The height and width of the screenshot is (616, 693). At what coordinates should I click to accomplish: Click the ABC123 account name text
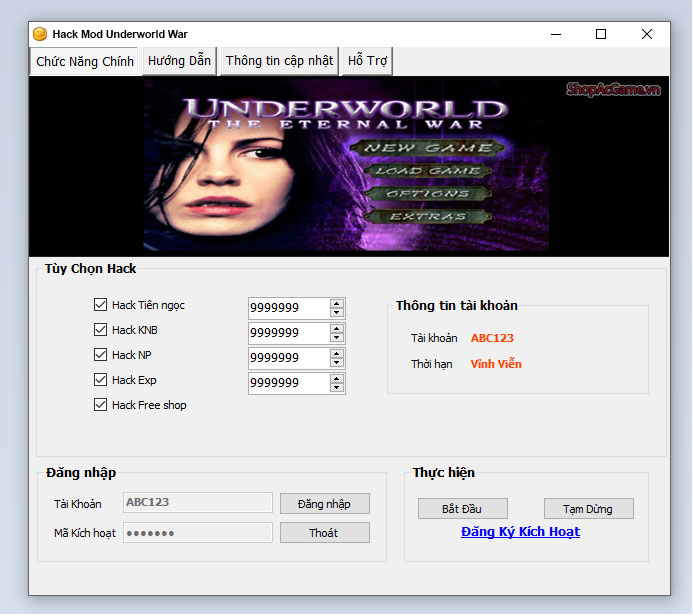492,338
